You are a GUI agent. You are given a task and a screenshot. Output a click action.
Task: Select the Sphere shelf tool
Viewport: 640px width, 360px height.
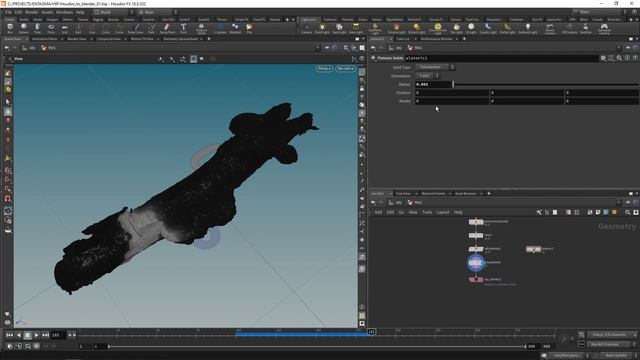24,29
